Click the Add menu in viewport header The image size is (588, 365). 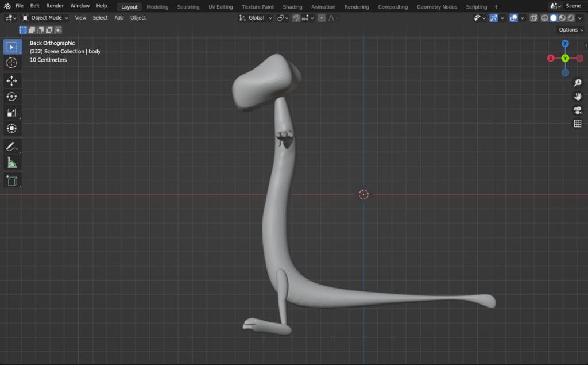click(119, 18)
